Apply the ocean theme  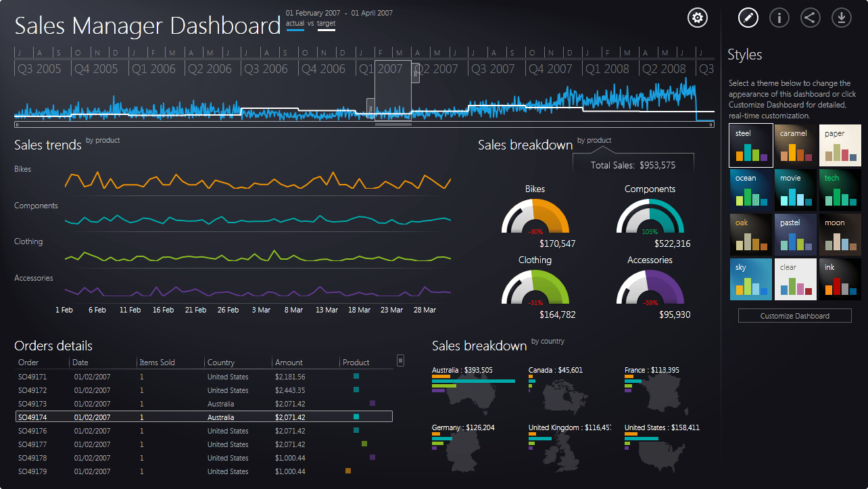(x=751, y=190)
